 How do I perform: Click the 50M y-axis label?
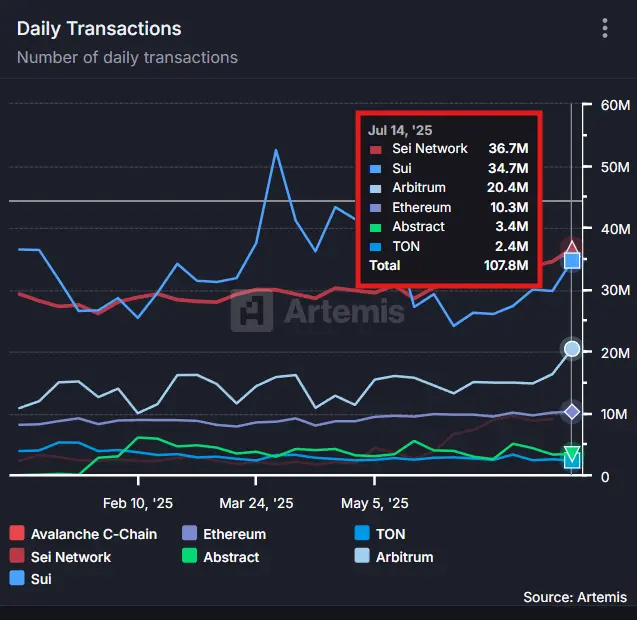pos(615,167)
